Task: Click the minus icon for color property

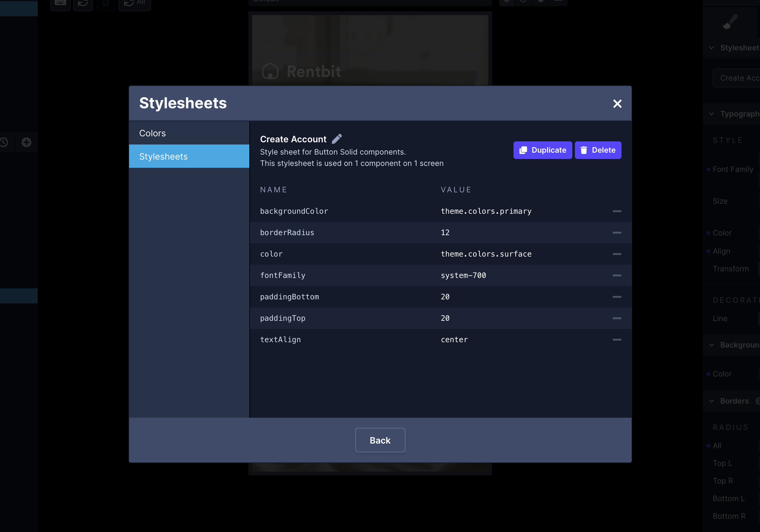Action: (x=617, y=254)
